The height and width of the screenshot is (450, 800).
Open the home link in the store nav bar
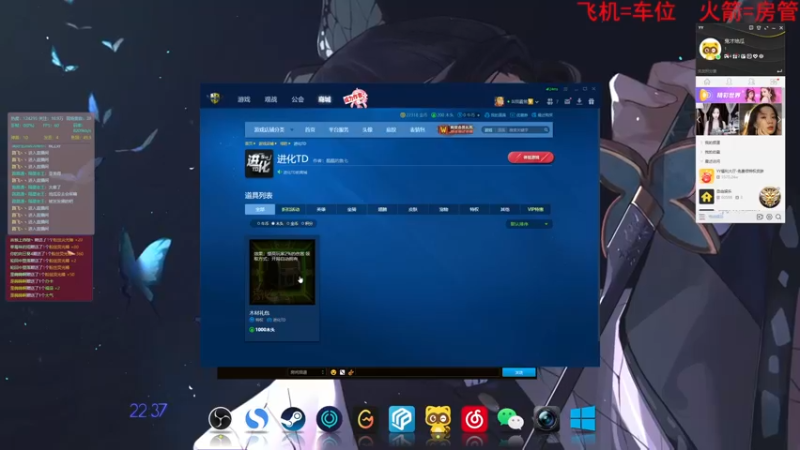pos(310,130)
